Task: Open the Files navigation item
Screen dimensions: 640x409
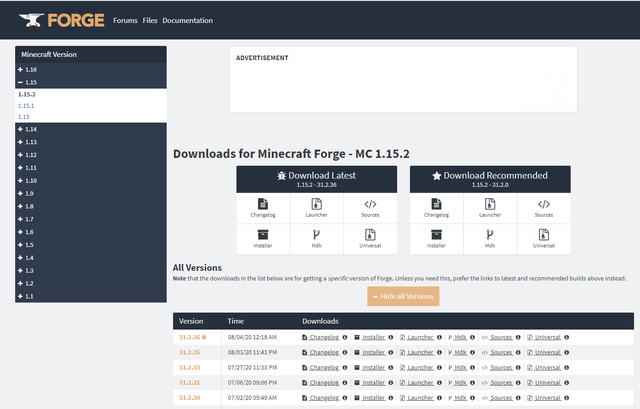Action: pos(150,20)
